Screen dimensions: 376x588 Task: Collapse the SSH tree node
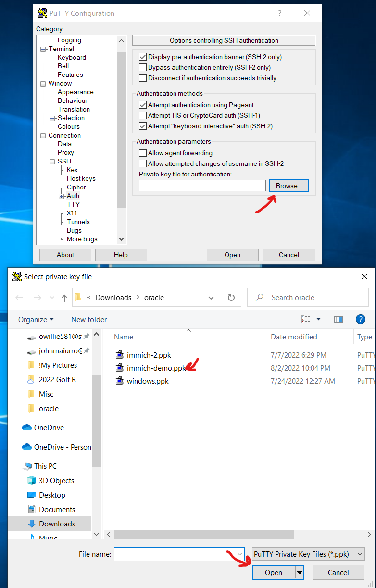tap(52, 162)
